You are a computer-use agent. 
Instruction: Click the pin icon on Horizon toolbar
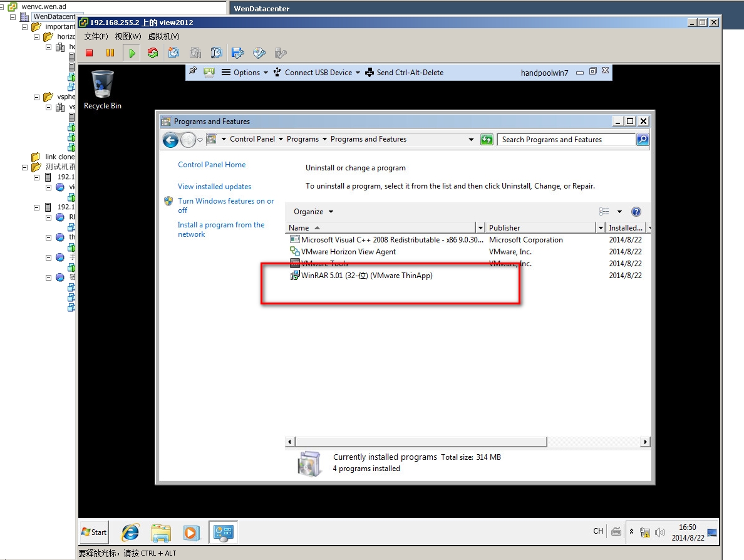pyautogui.click(x=193, y=71)
